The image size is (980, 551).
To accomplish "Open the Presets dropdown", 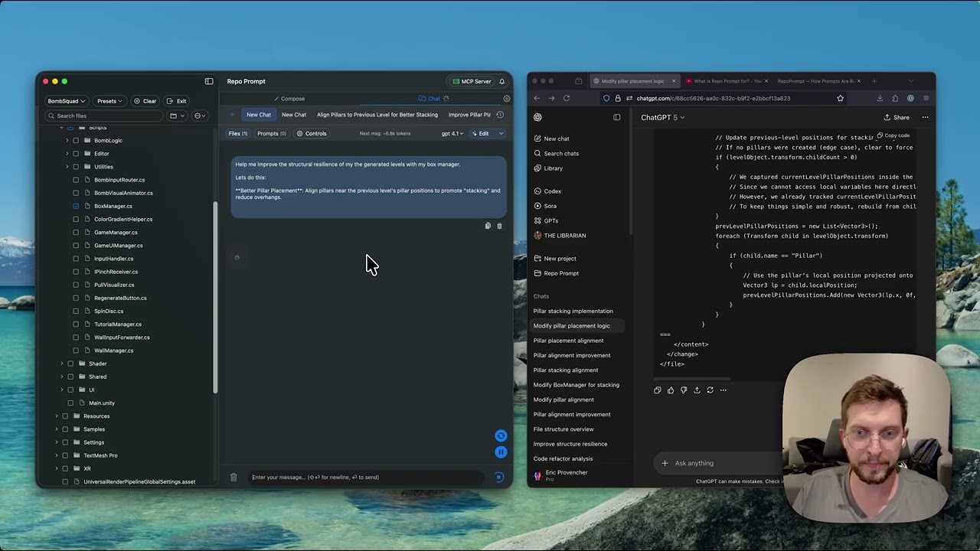I will 109,101.
